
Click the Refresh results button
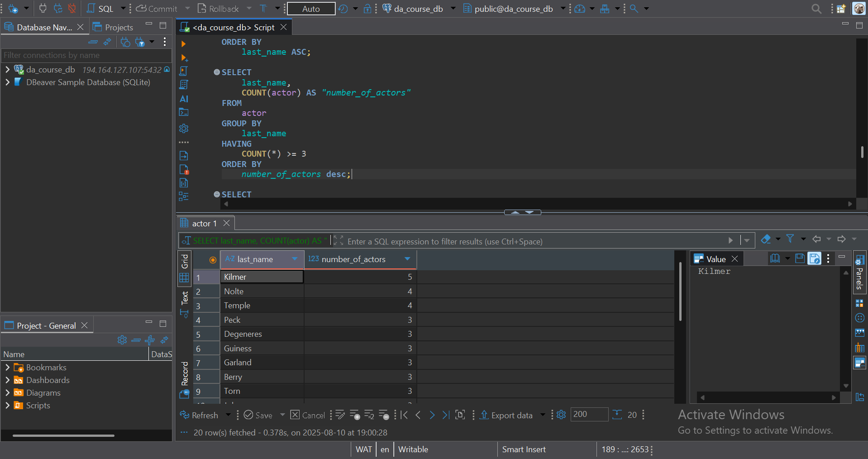[199, 415]
